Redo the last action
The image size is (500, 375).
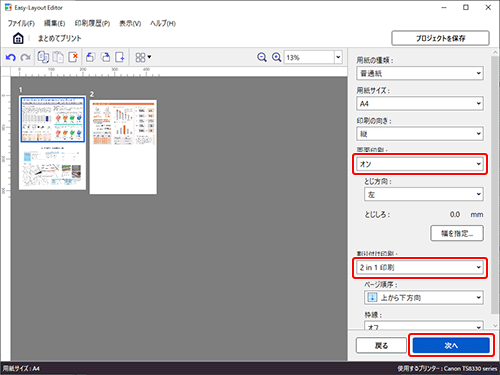[25, 57]
